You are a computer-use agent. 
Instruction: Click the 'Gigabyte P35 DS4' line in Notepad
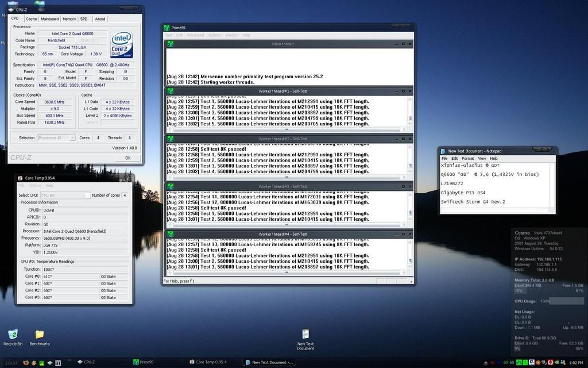[463, 193]
